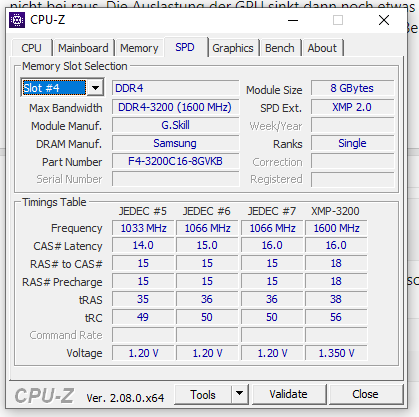Click the G.Skill module manufacturer value
Viewport: 419px width, 417px height.
click(175, 125)
